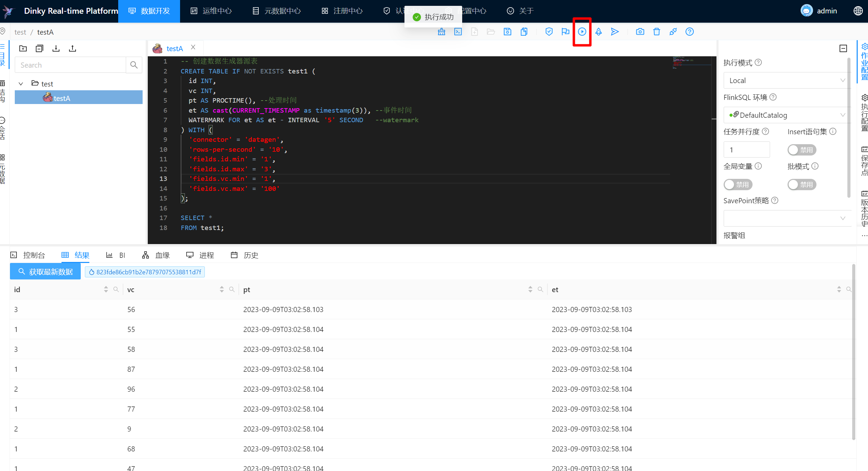Click the paper plane publish icon

coord(615,32)
